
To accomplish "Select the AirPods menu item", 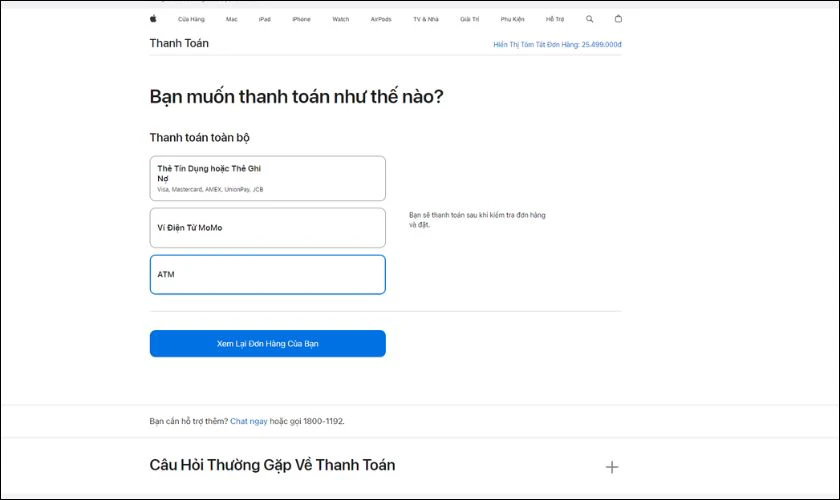I will [381, 19].
